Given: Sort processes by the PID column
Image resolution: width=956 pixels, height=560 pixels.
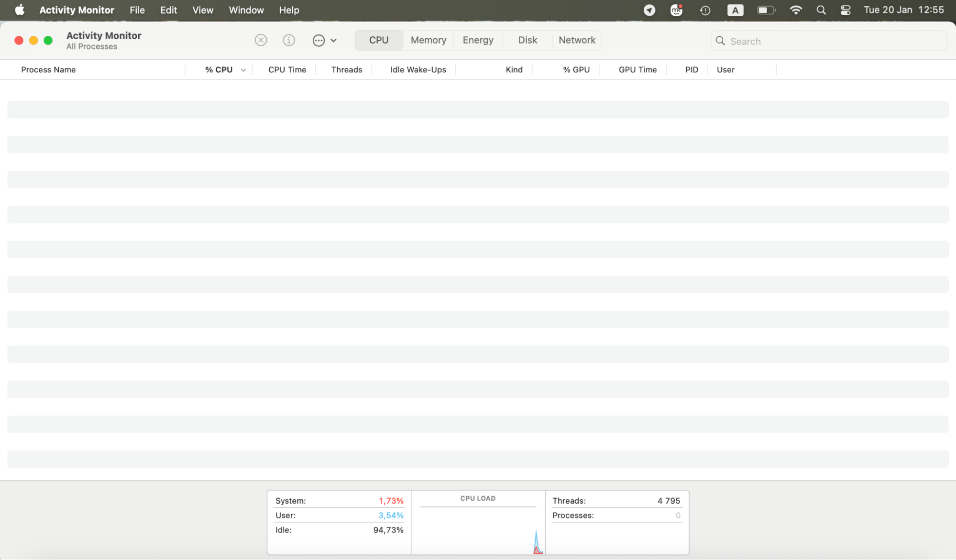Looking at the screenshot, I should (x=692, y=69).
